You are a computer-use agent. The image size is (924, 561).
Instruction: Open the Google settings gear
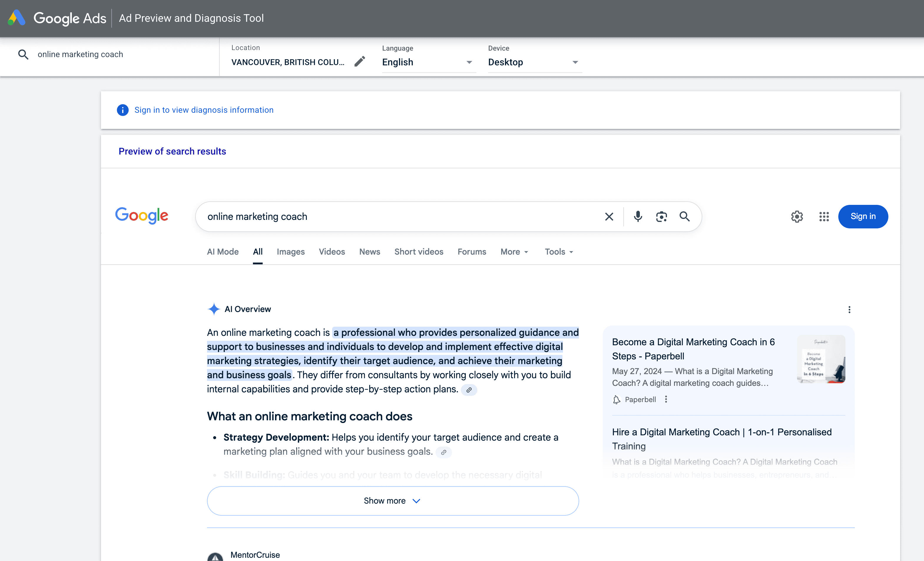click(x=797, y=217)
